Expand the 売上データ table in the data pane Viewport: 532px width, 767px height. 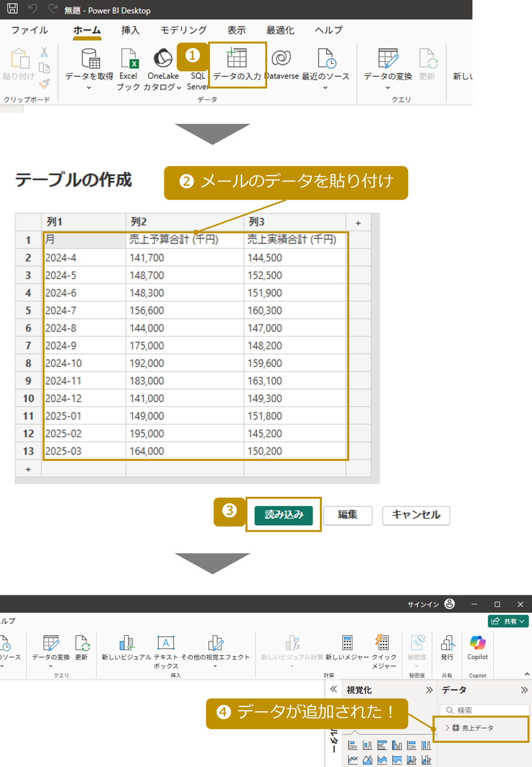tap(447, 728)
